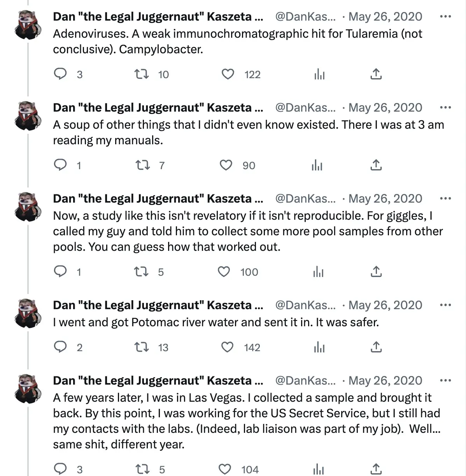This screenshot has height=476, width=466.
Task: Reply to the Adenoviruses tweet
Action: (60, 74)
